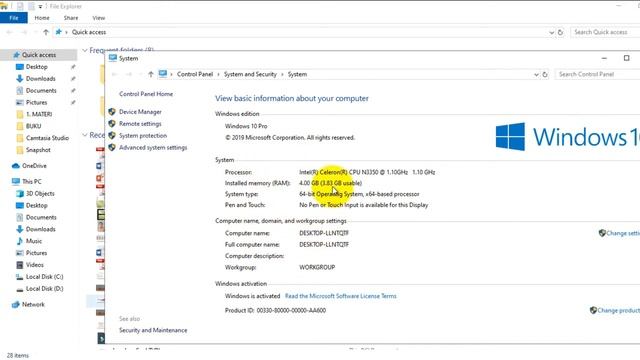Click shield icon beside Advanced system settings

[112, 147]
